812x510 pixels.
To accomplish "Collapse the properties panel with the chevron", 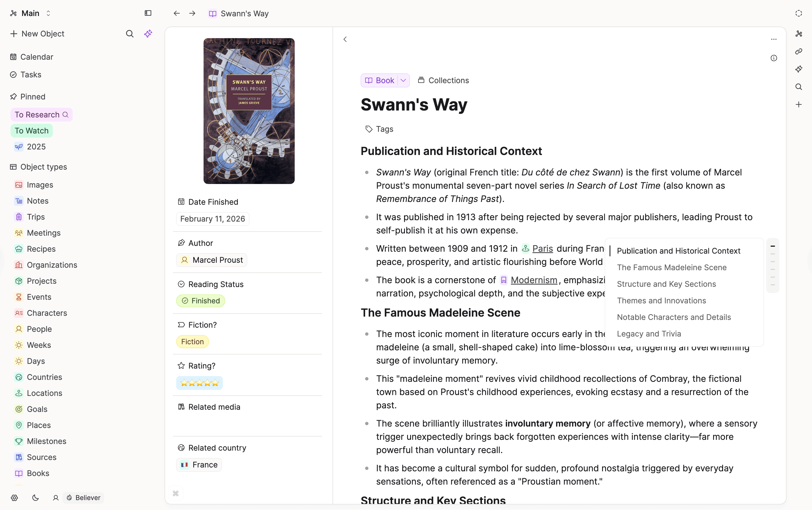I will pyautogui.click(x=345, y=40).
